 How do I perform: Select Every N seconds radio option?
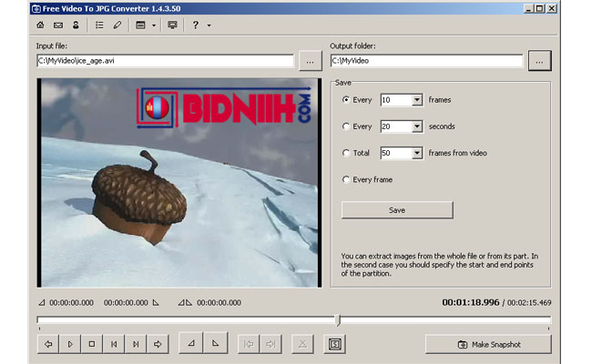pyautogui.click(x=346, y=126)
